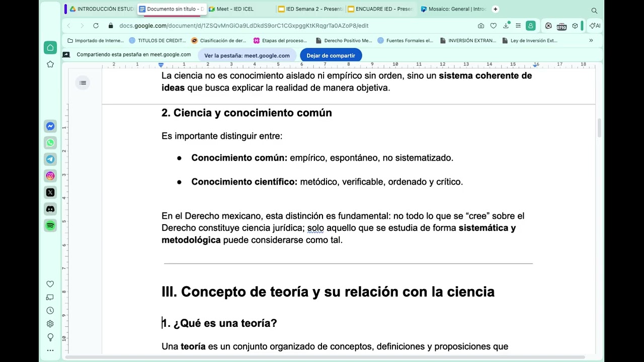Click the left indent marker on ruler
The height and width of the screenshot is (362, 644).
tap(161, 65)
